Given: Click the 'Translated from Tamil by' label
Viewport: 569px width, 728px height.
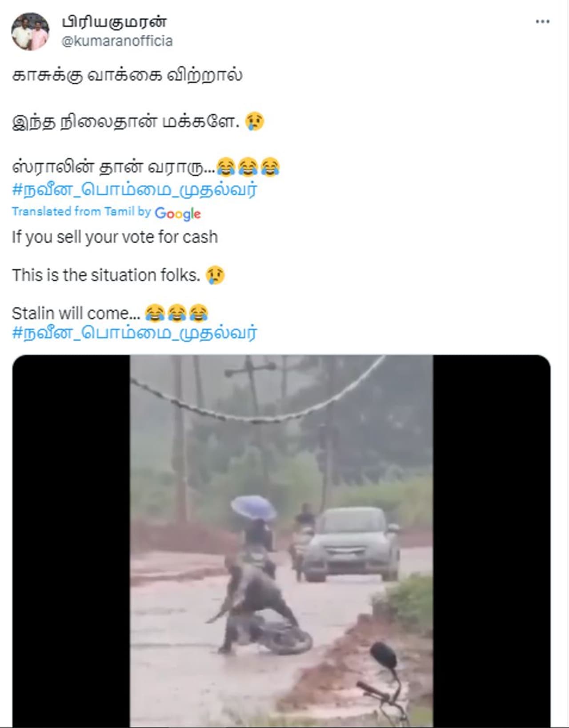Looking at the screenshot, I should point(81,212).
